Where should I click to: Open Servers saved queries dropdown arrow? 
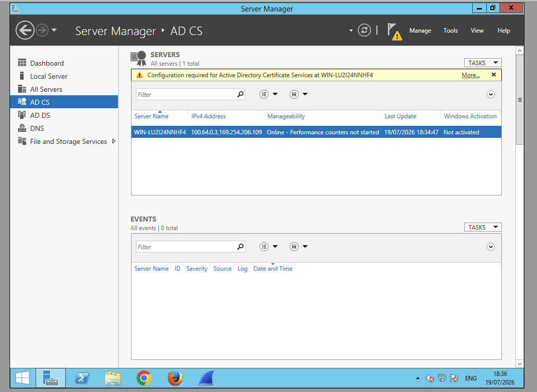[x=305, y=94]
